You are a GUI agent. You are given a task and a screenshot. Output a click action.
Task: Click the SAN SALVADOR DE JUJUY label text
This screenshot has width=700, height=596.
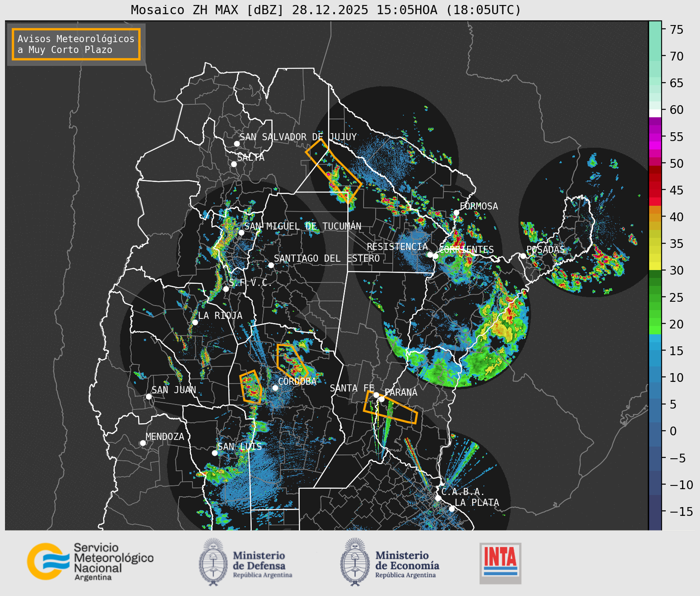pos(298,137)
